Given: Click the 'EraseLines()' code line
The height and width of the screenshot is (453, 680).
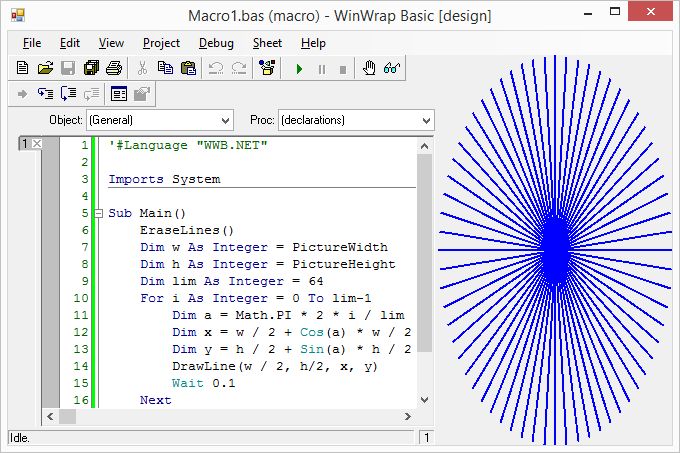Looking at the screenshot, I should [x=187, y=230].
